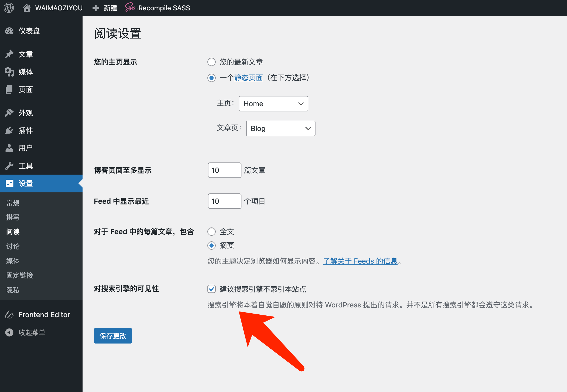Go to 固定链接 settings submenu
Screen dimensions: 567x392
point(20,275)
